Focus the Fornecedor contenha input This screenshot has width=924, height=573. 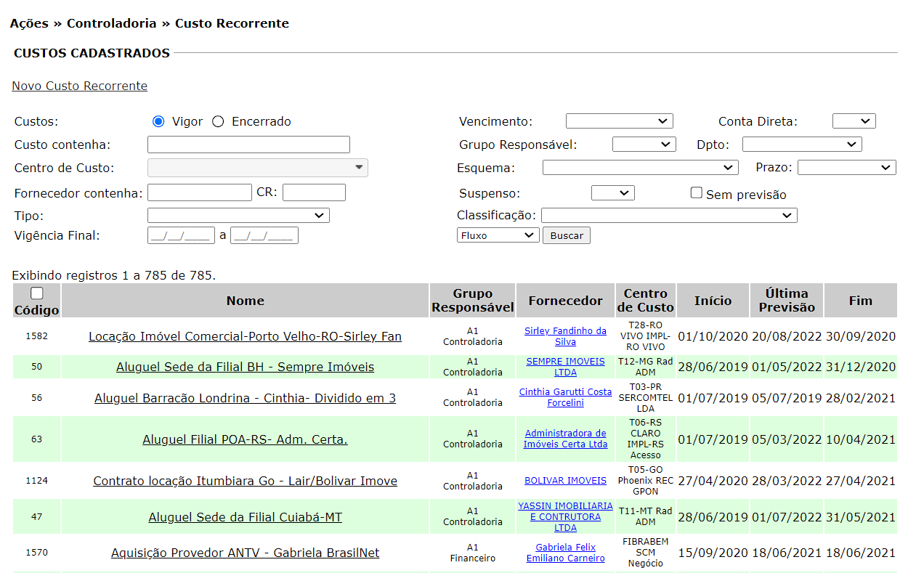pyautogui.click(x=199, y=192)
